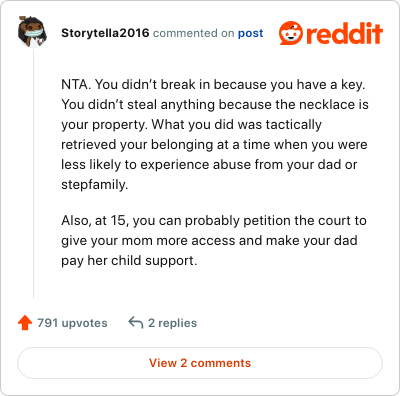Click the line starting "less likely to experience"
Viewport: 400px width, 396px height.
pos(209,165)
